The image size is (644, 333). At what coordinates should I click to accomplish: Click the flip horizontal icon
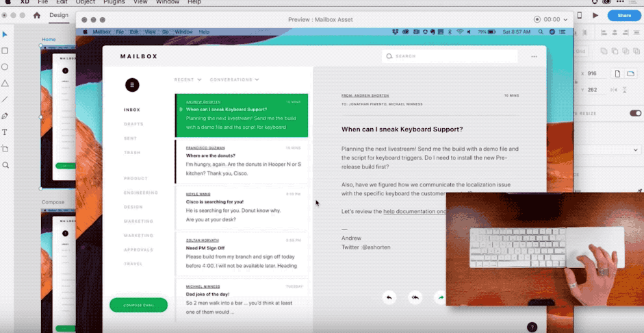tap(614, 90)
